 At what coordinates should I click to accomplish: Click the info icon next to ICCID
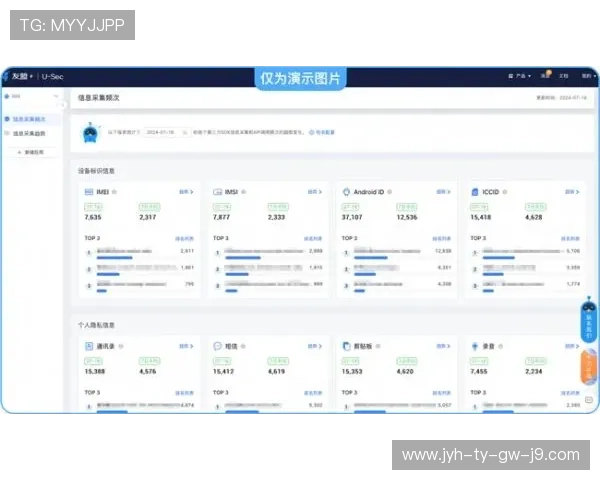pos(505,192)
